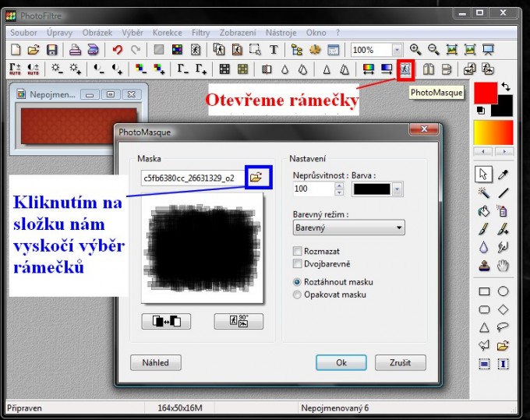Click the New document icon
This screenshot has height=420, width=530.
pyautogui.click(x=16, y=50)
